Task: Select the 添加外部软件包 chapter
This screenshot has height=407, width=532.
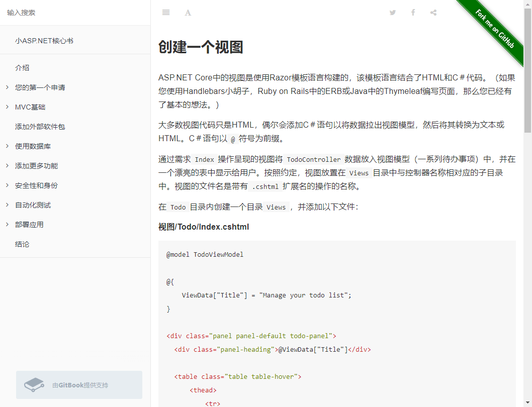Action: click(43, 126)
